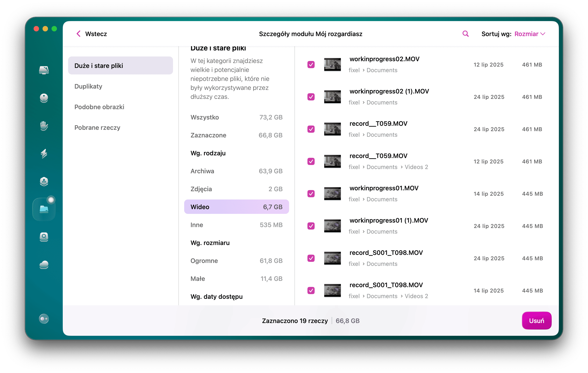
Task: Uncheck workinprogress02.MOV from selection
Action: click(x=311, y=64)
